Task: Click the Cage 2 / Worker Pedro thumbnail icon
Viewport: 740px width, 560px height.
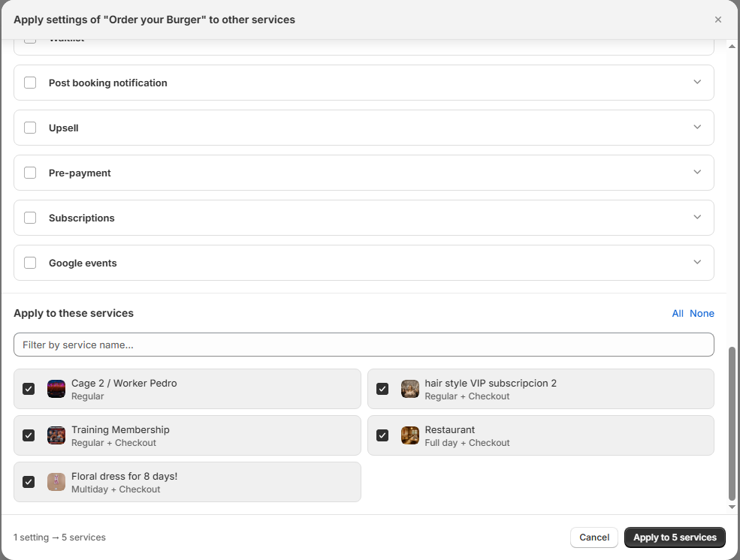Action: coord(56,389)
